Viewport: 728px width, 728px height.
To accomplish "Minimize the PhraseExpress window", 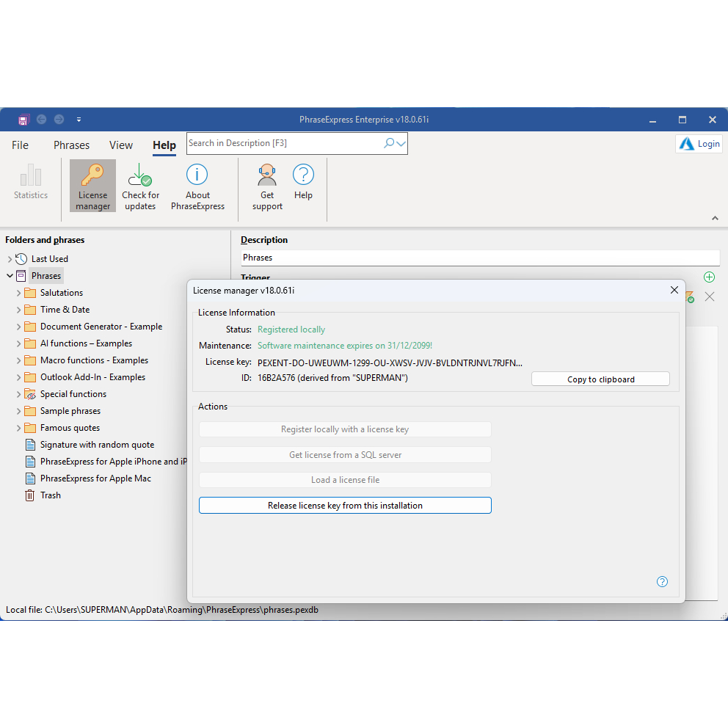I will point(653,120).
